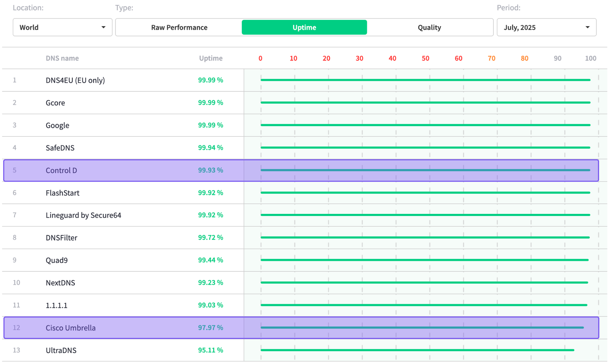The height and width of the screenshot is (364, 611).
Task: Click the 95.11 % uptime value
Action: coord(210,350)
